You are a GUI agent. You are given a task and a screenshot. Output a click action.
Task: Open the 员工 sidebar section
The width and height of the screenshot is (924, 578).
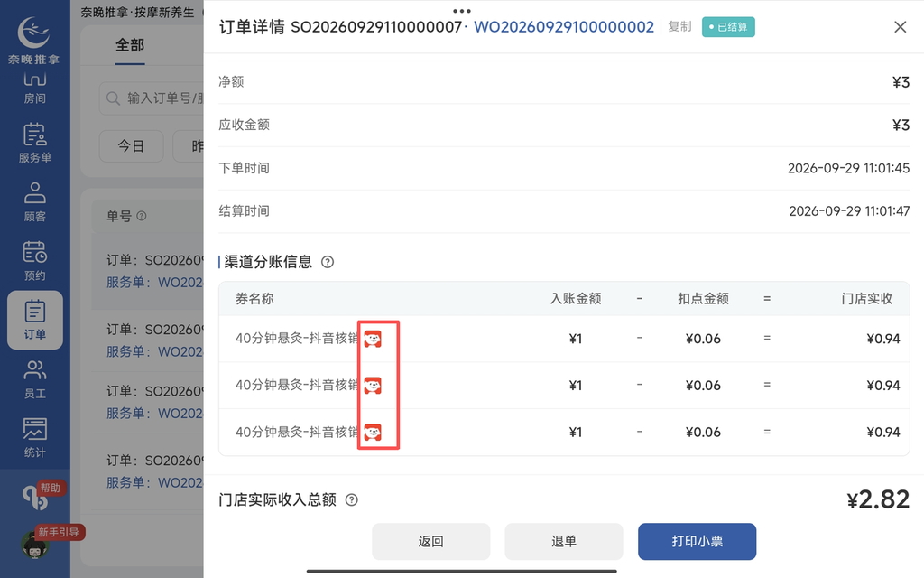[x=35, y=378]
